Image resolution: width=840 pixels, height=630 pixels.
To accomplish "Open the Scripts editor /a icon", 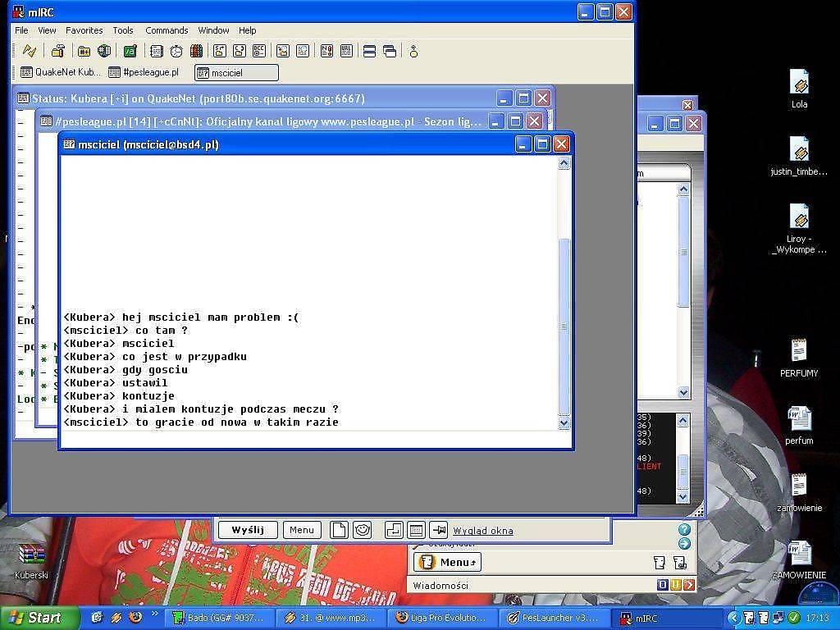I will (130, 51).
